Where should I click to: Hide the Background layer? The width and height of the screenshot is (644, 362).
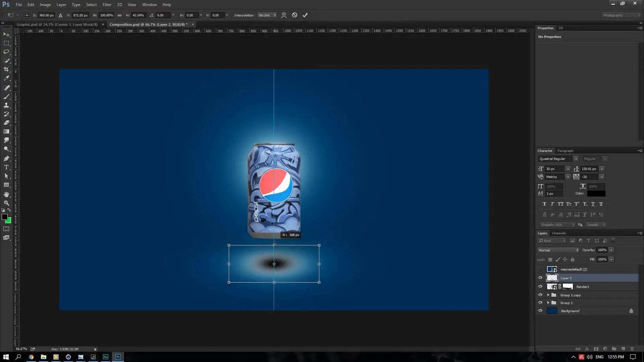click(540, 311)
